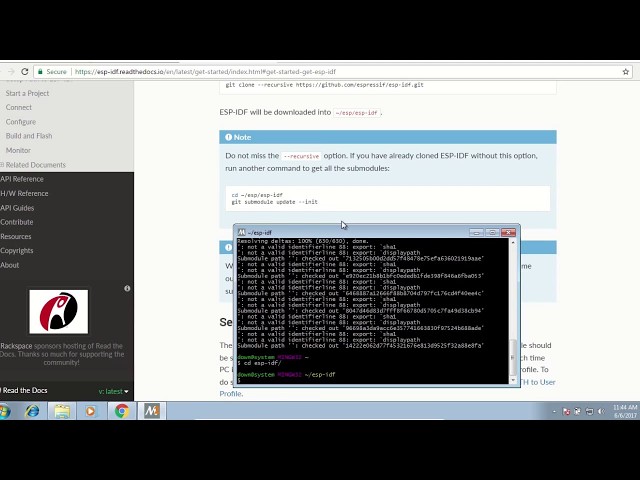Click the cd esp-idf/ command line in terminal

[259, 363]
